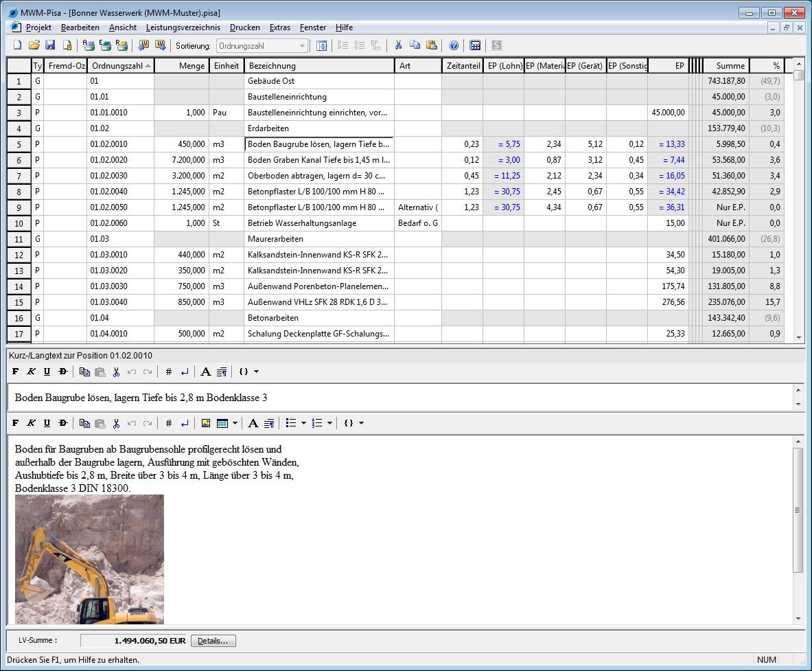This screenshot has height=671, width=812.
Task: Open the calculator tool in the main toolbar
Action: coord(475,45)
